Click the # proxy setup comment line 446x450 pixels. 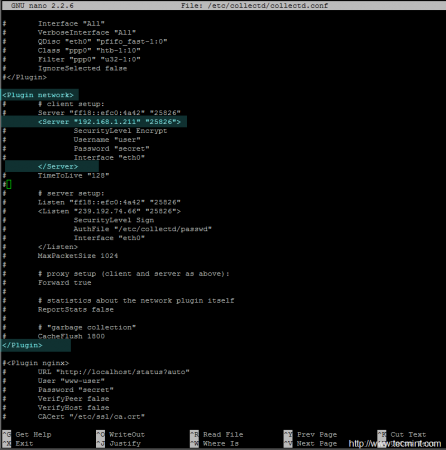(x=134, y=274)
